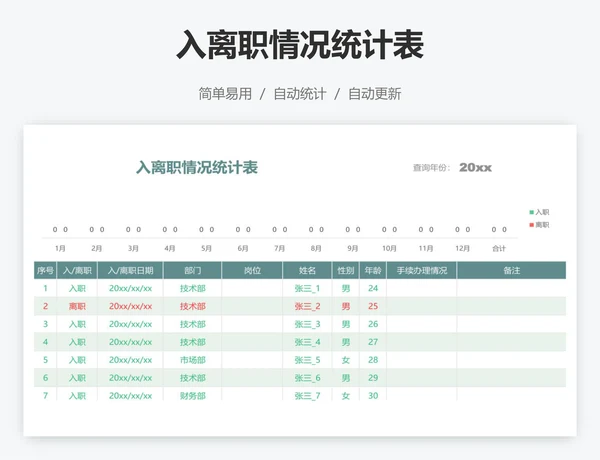Click the 3月 chart axis label

click(x=133, y=248)
